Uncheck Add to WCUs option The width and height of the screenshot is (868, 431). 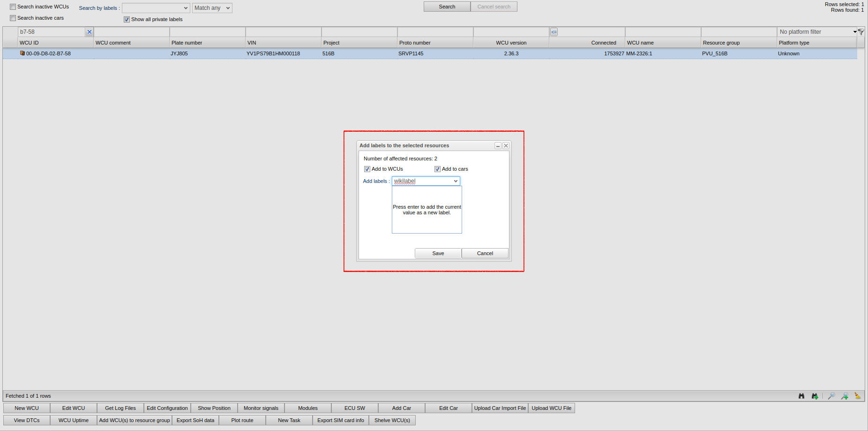[367, 169]
